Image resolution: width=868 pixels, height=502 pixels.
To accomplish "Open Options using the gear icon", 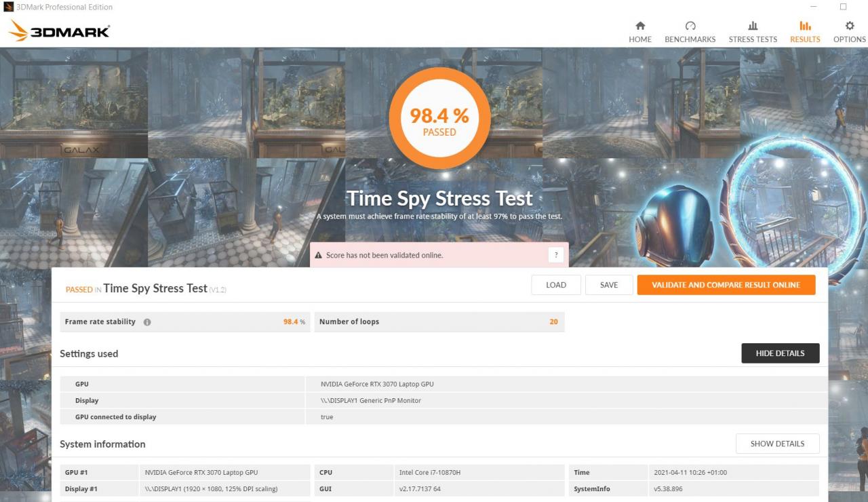I will (849, 25).
